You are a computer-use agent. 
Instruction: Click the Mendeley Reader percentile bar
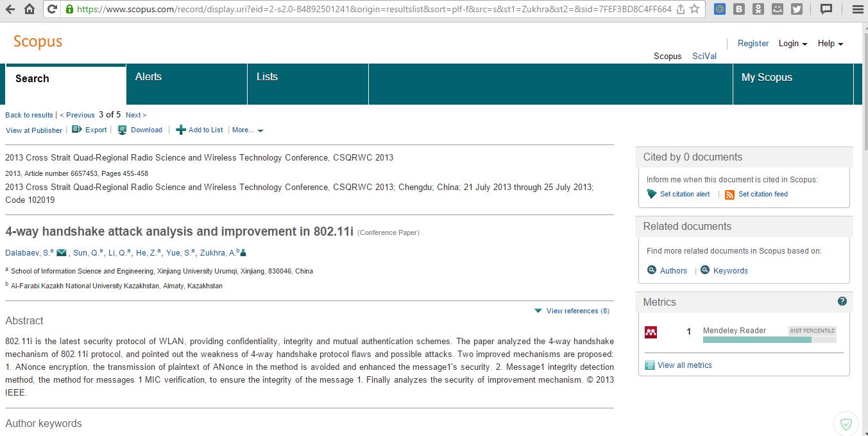[x=757, y=340]
